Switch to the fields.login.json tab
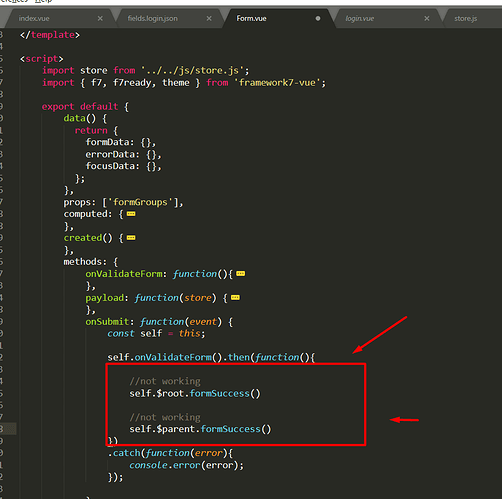This screenshot has height=499, width=502. [152, 18]
